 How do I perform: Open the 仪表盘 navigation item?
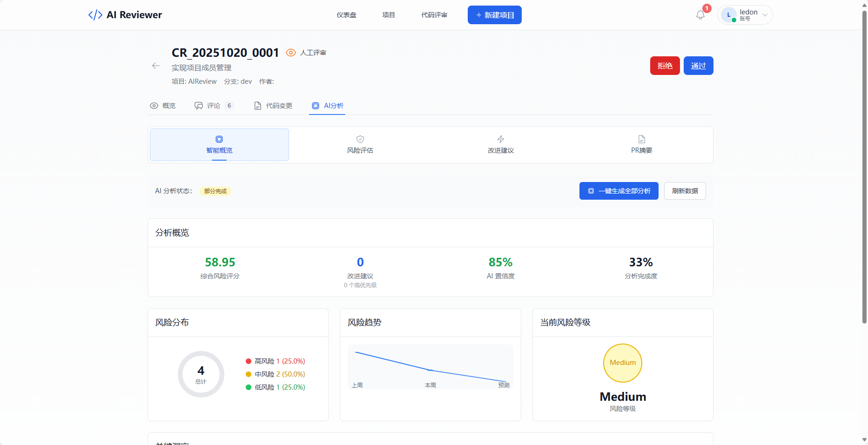[x=347, y=15]
